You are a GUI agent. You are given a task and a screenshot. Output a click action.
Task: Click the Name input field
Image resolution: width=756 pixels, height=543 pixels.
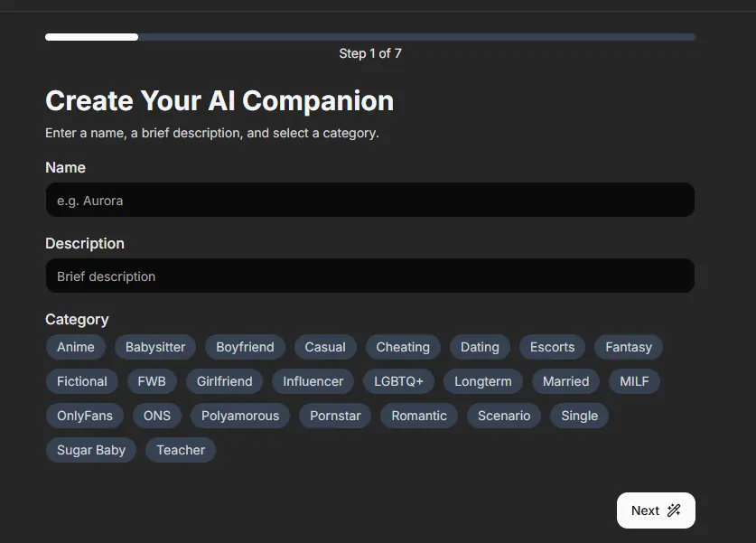(x=369, y=200)
